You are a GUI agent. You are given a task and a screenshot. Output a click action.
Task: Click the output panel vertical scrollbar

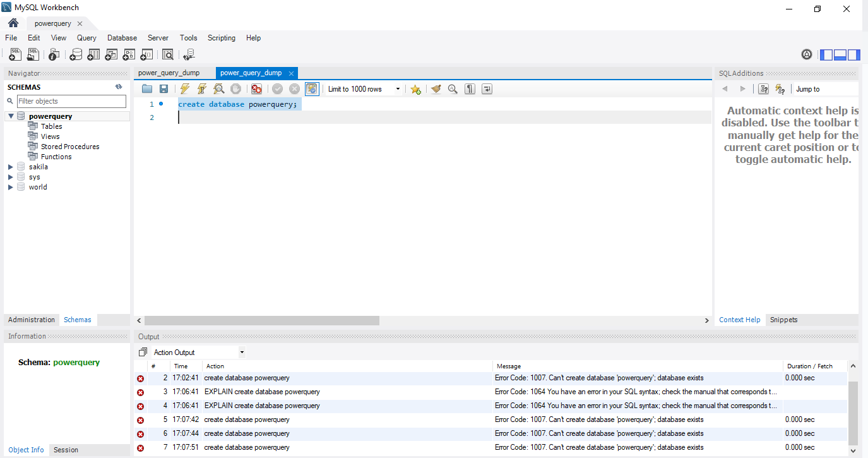click(x=853, y=413)
